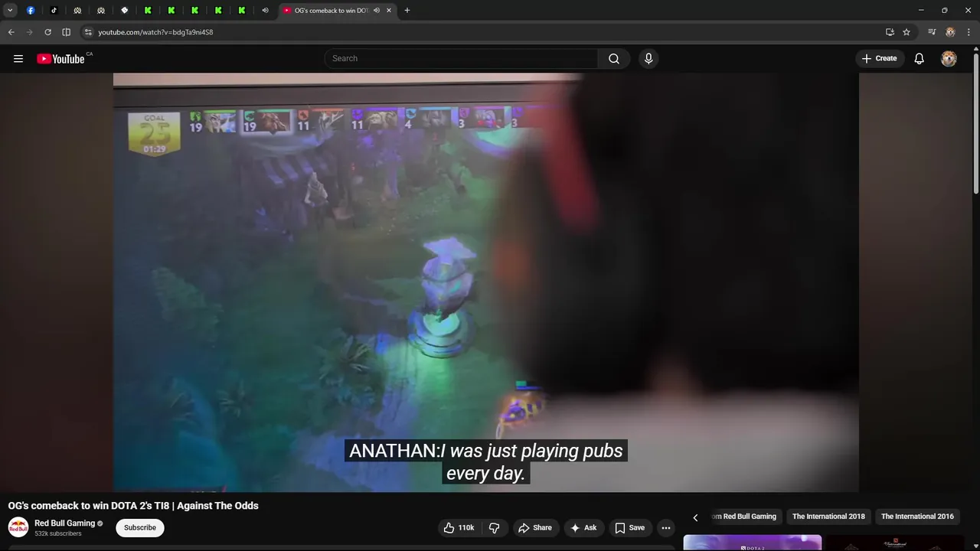Open Red Bull Gaming channel avatar

tap(18, 527)
